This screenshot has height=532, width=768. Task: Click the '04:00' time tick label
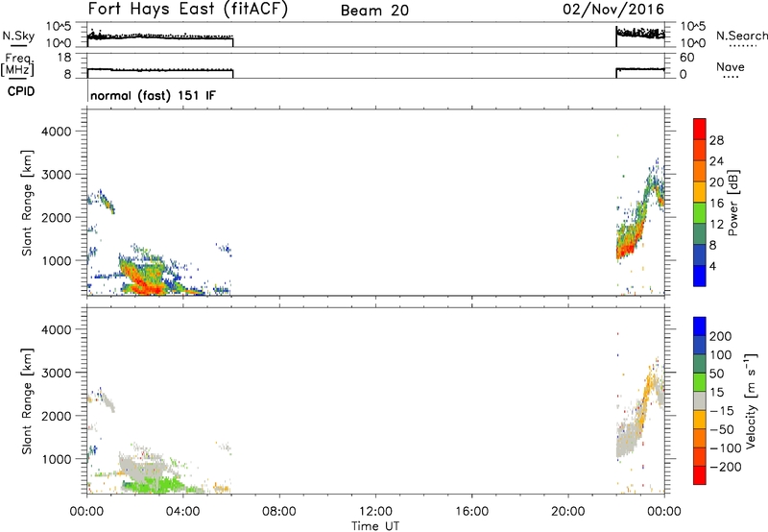pyautogui.click(x=183, y=512)
